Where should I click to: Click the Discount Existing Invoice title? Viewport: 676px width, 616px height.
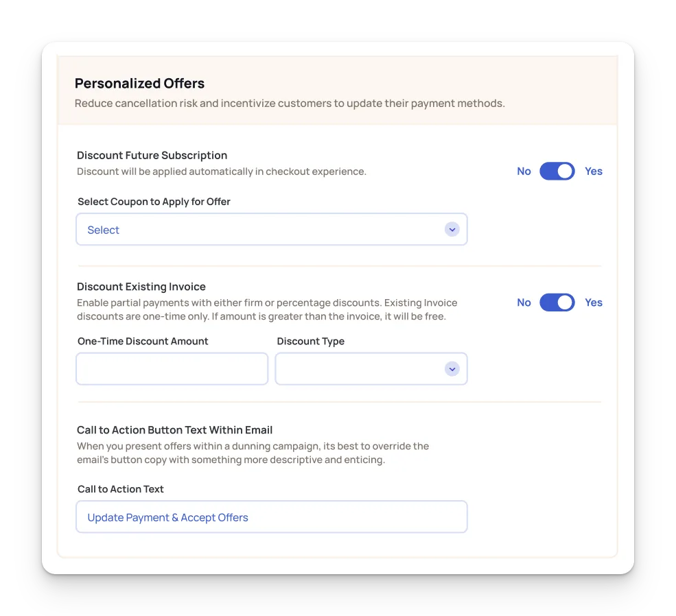coord(141,287)
